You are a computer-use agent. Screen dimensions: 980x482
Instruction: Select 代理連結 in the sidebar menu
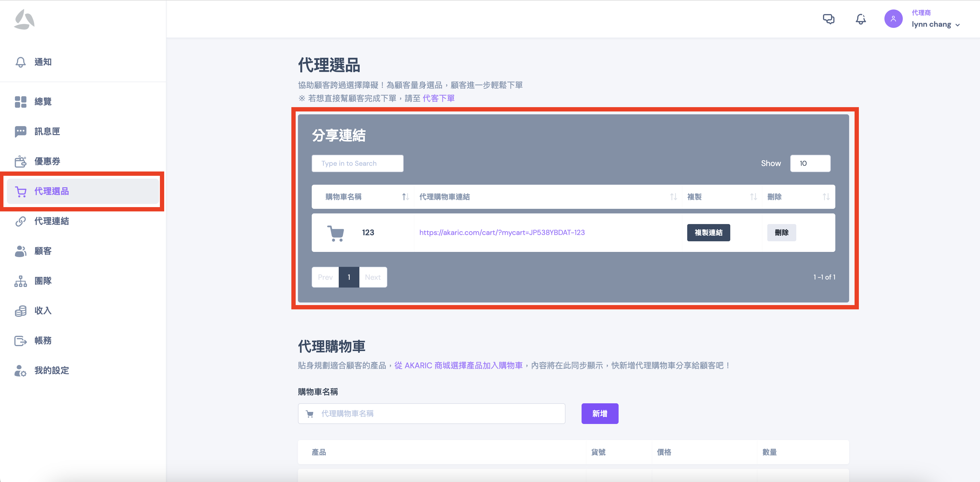[51, 221]
